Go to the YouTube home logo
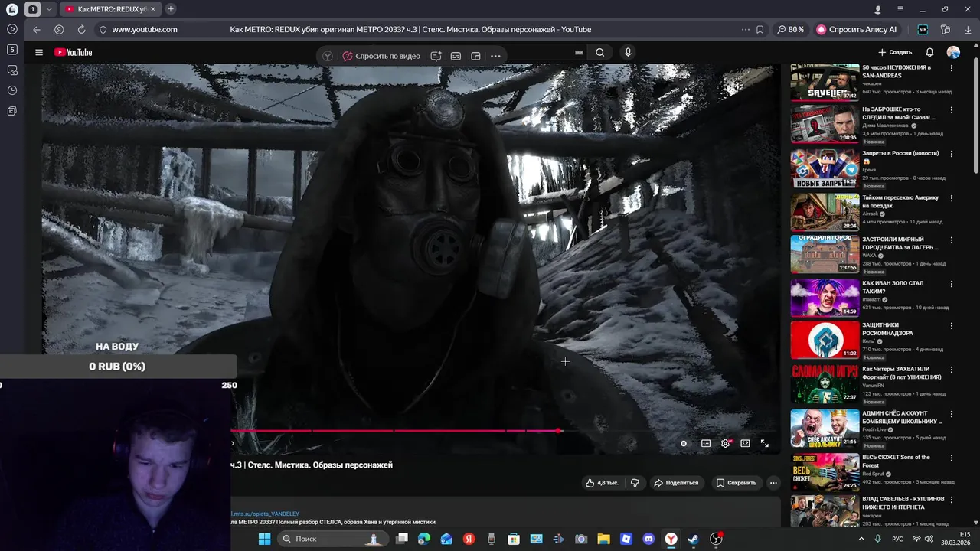 73,52
